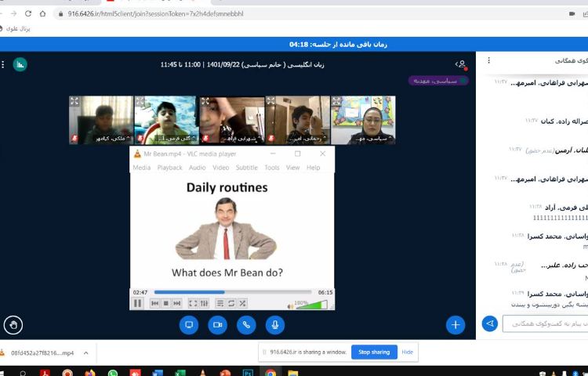This screenshot has height=376, width=588.
Task: Mute the microphone button
Action: point(274,324)
